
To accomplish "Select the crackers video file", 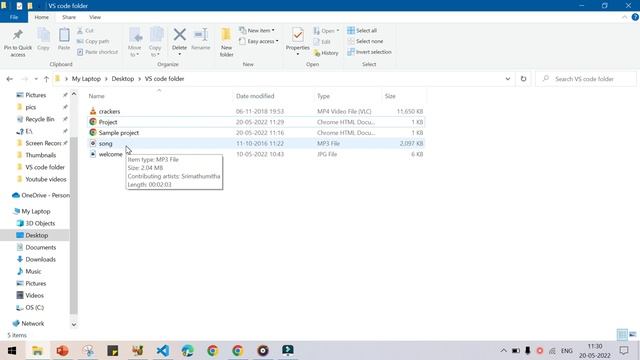I will pos(256,111).
